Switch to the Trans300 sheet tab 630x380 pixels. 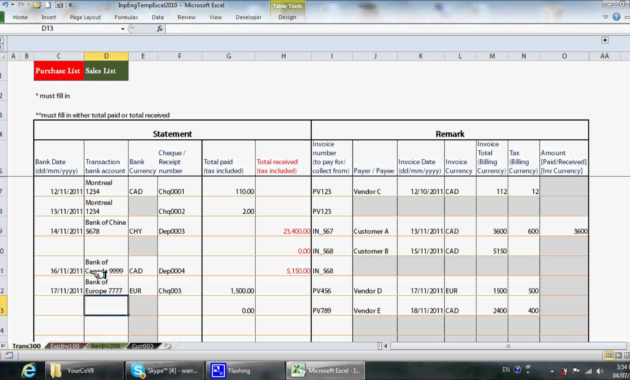click(x=26, y=346)
